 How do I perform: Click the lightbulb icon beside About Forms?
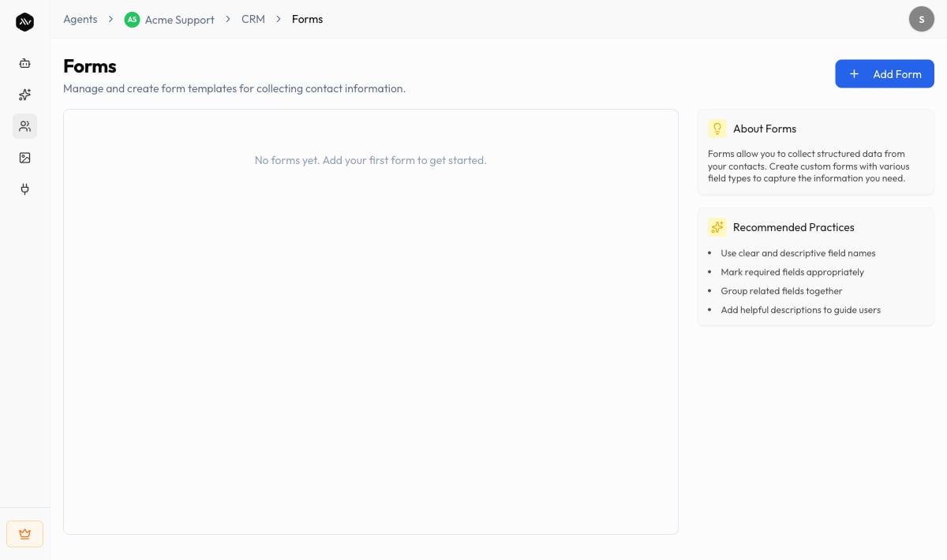[717, 129]
